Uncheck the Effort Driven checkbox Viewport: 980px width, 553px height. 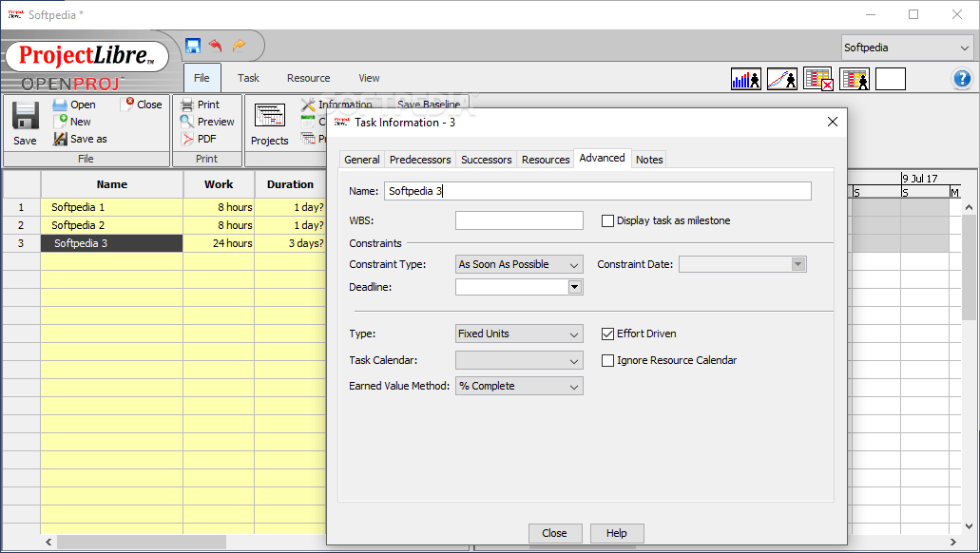coord(607,334)
